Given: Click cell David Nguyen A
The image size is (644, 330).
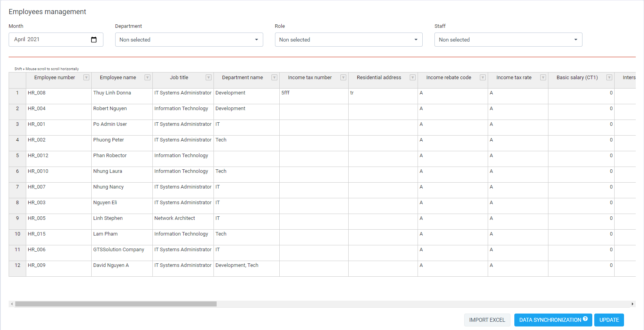Looking at the screenshot, I should tap(122, 268).
